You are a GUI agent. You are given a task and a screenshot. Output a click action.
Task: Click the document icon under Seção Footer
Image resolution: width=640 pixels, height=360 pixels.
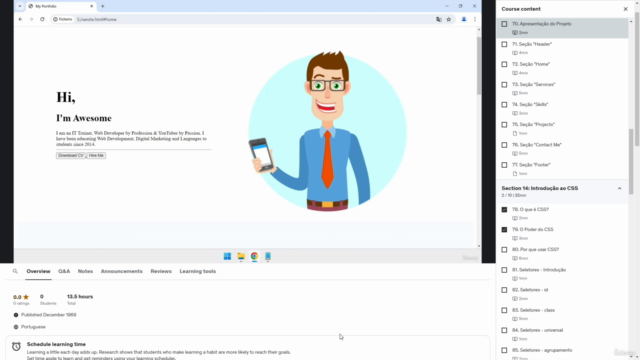tap(515, 174)
